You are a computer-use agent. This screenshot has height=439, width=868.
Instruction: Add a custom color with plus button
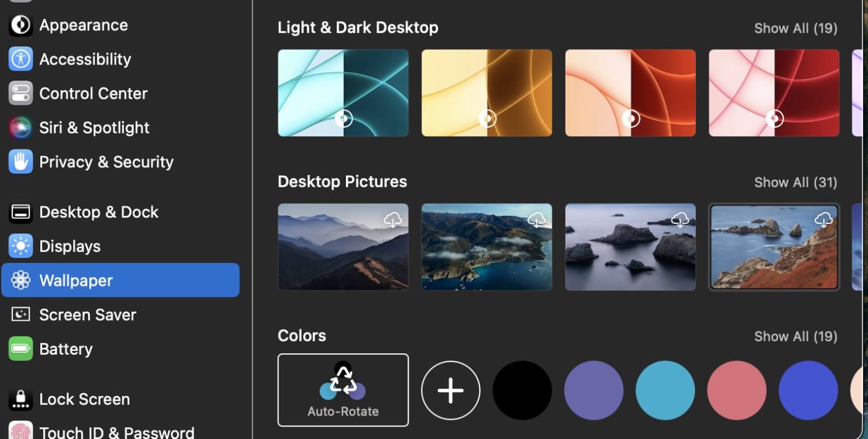point(451,391)
